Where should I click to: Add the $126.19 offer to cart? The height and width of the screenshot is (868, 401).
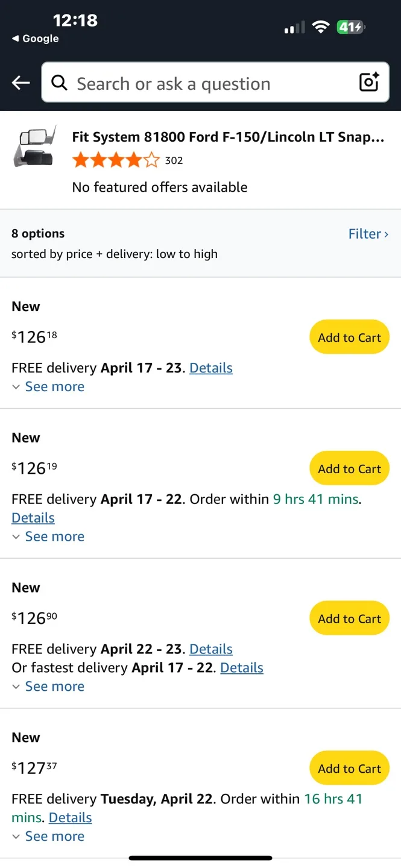point(349,469)
